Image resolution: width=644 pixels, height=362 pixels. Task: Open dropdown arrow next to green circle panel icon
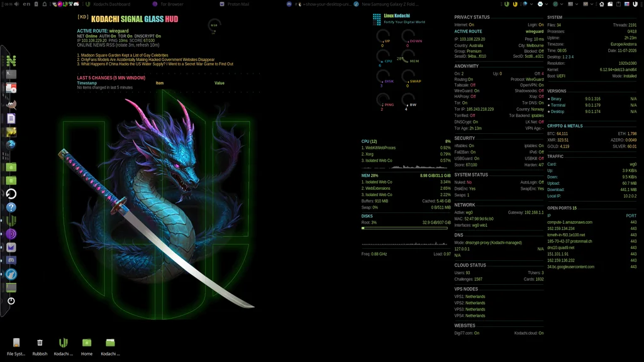(562, 4)
